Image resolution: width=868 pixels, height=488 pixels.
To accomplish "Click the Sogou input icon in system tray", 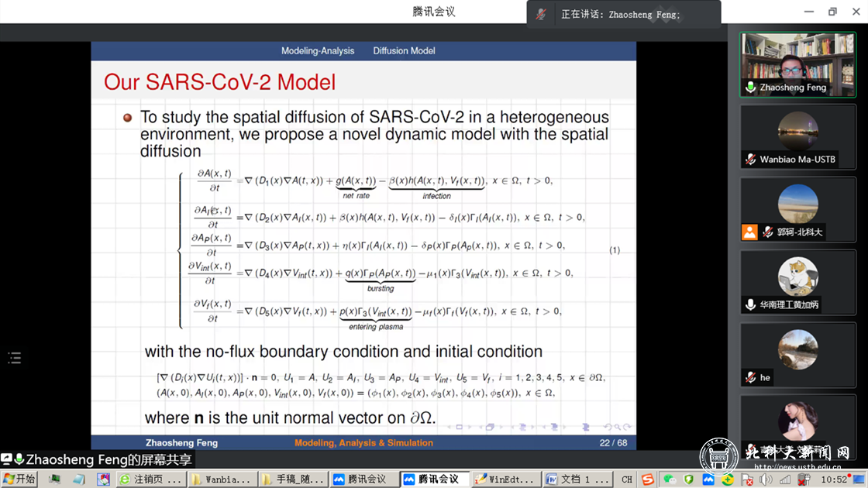I will [x=648, y=479].
